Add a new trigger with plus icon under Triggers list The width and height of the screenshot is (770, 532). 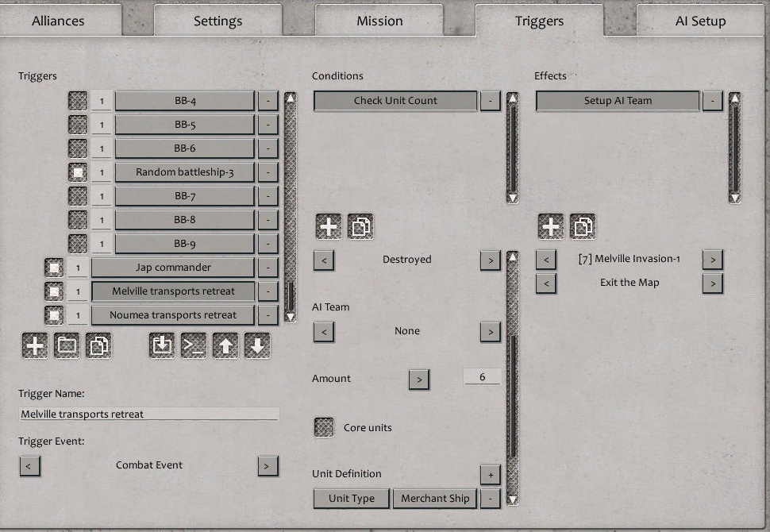pyautogui.click(x=35, y=346)
